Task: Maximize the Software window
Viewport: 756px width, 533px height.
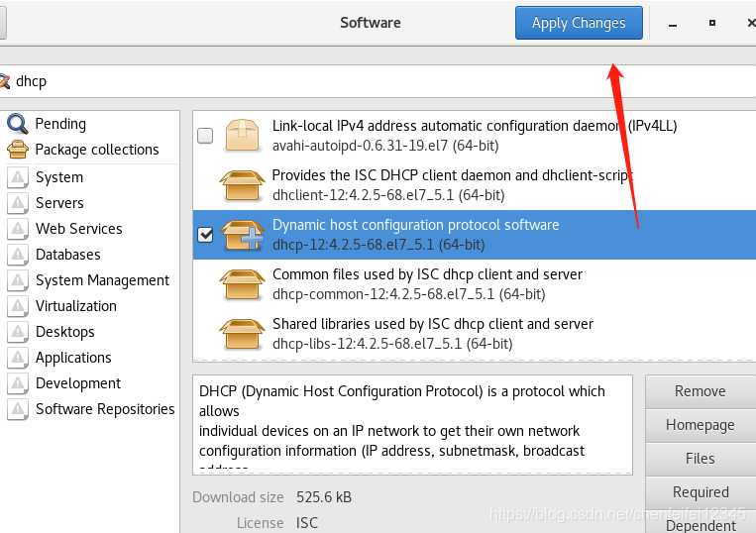Action: coord(712,23)
